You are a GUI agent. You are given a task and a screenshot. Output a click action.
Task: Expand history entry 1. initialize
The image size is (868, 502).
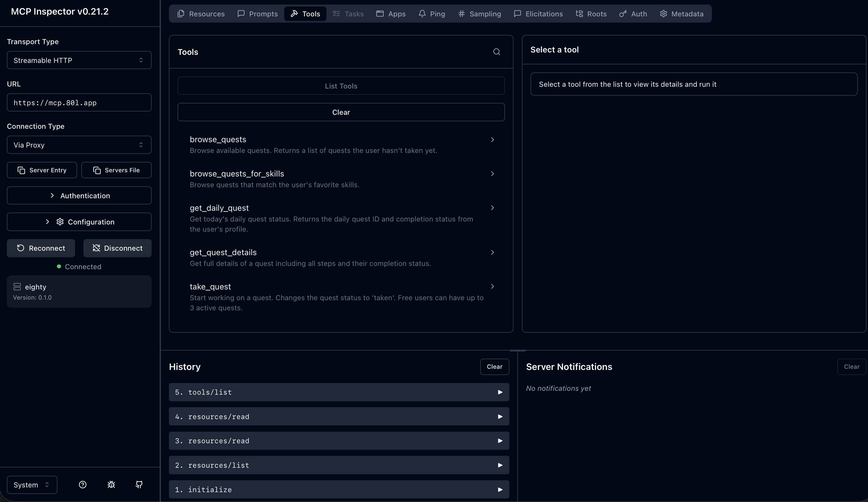pos(339,489)
